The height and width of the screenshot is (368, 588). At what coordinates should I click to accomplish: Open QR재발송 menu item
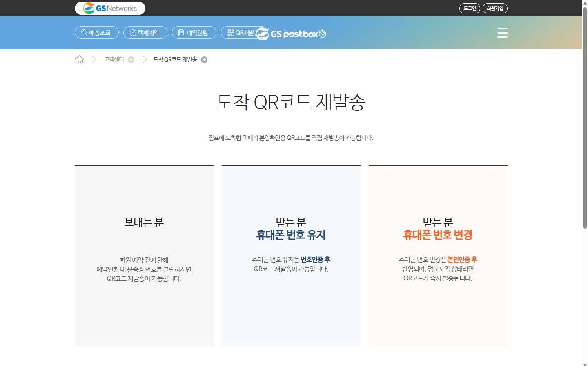click(241, 33)
